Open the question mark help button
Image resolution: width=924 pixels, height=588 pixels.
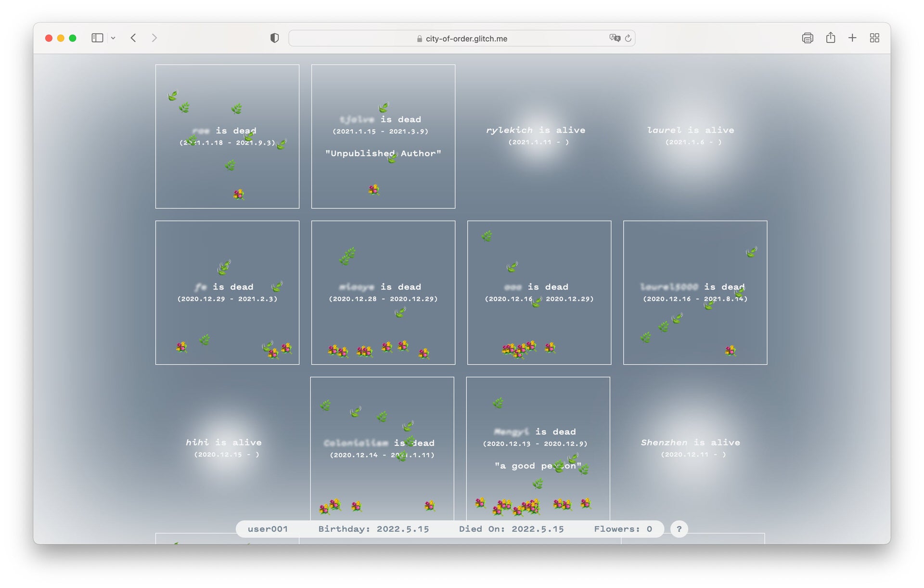679,529
